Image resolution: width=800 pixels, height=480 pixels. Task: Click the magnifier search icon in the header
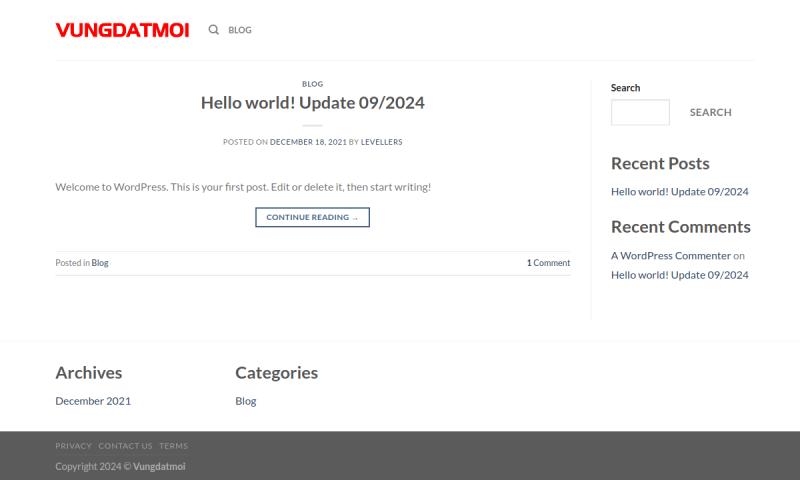[x=213, y=30]
